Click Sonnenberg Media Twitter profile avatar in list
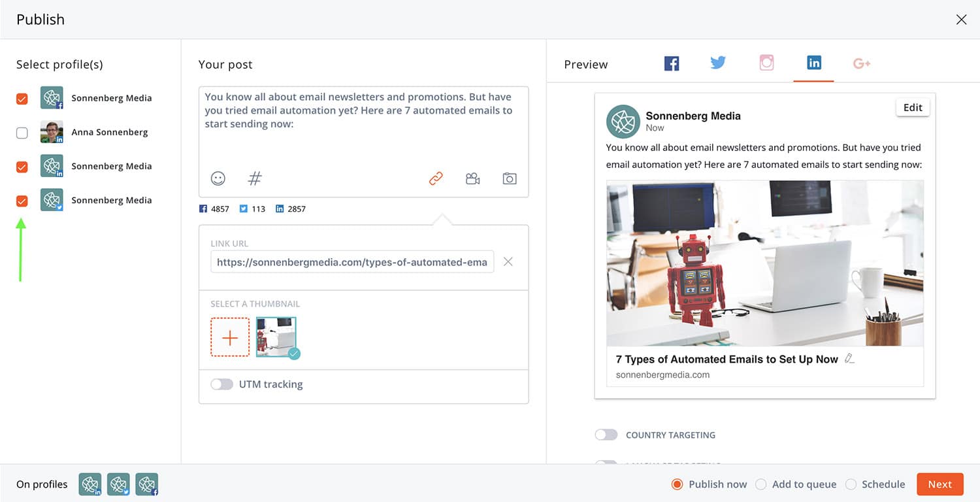The height and width of the screenshot is (502, 980). [x=52, y=200]
